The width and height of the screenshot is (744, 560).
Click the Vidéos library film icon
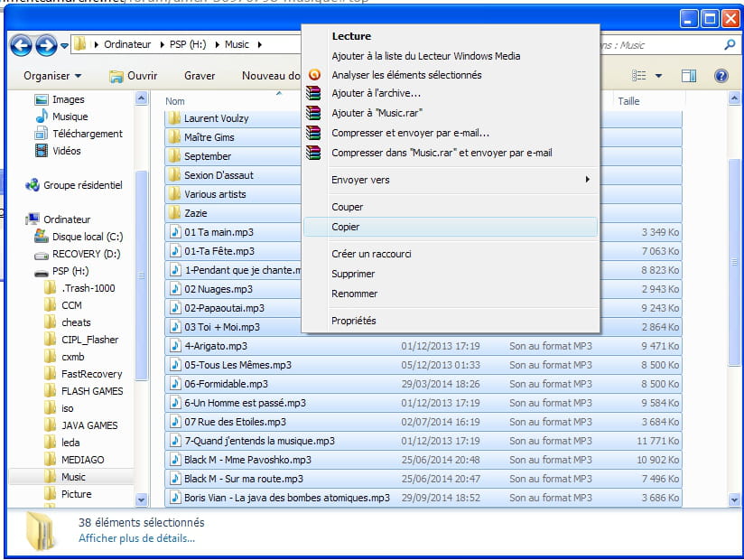tap(42, 151)
